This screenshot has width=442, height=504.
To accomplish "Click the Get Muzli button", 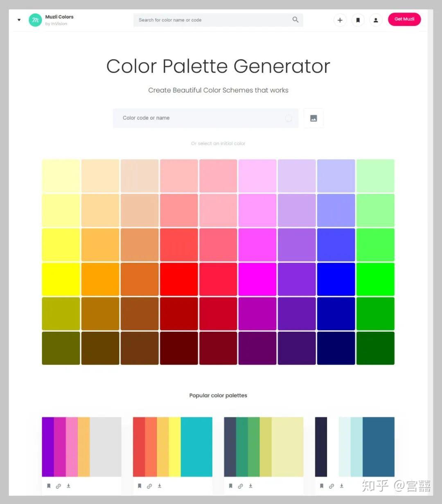I will click(x=404, y=19).
